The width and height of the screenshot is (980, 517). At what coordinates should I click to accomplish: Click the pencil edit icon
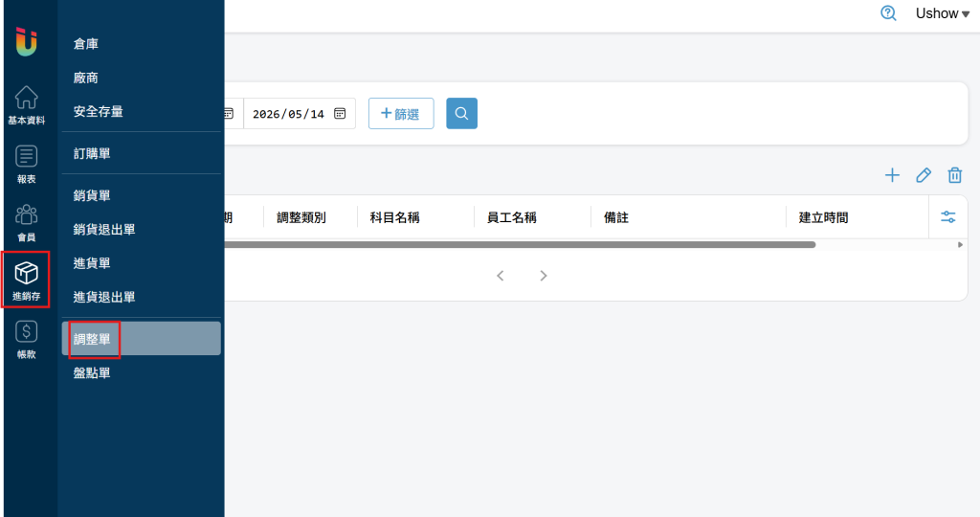tap(924, 175)
